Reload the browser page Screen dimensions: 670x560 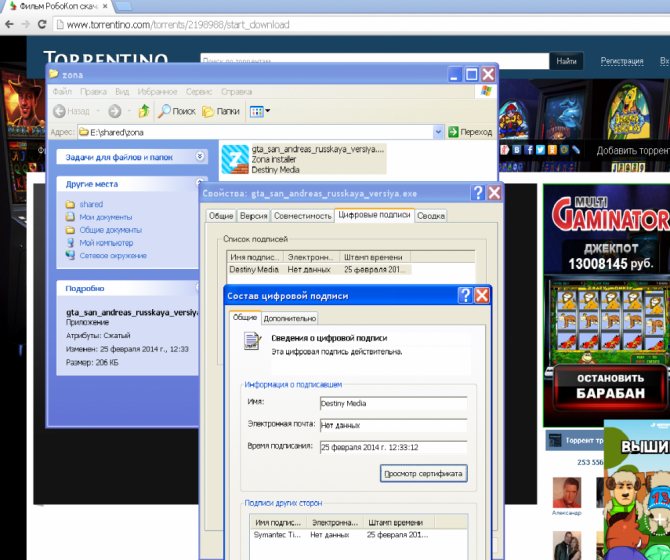(42, 24)
